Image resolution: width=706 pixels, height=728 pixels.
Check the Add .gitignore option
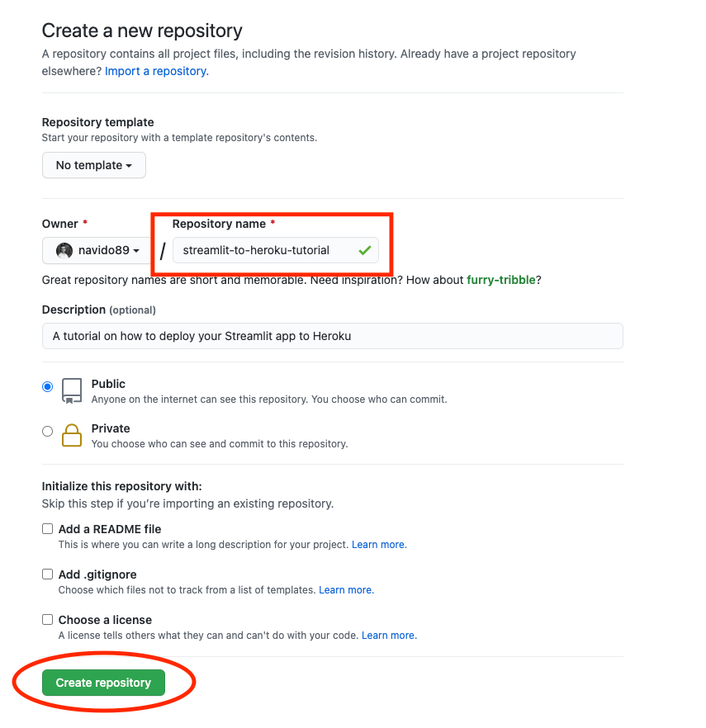[x=48, y=574]
